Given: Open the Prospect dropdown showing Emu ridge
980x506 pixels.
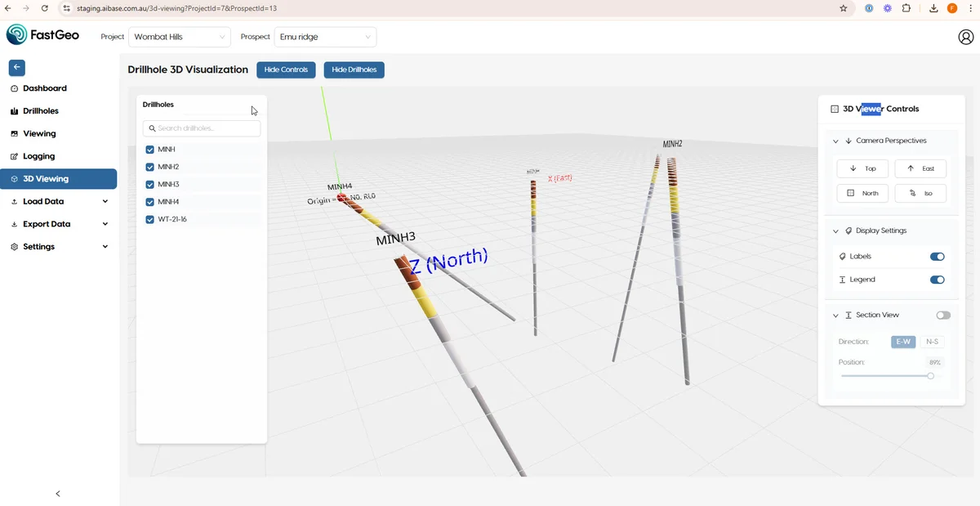Looking at the screenshot, I should tap(325, 37).
